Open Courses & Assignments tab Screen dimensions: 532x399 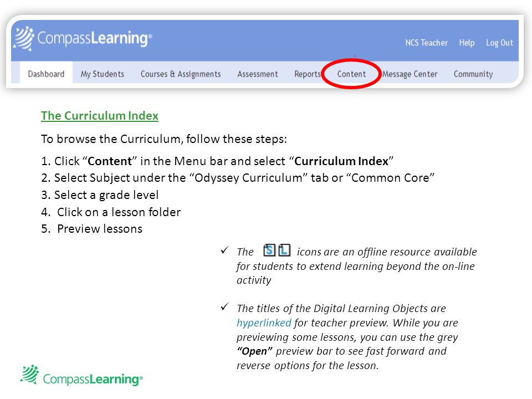click(181, 74)
